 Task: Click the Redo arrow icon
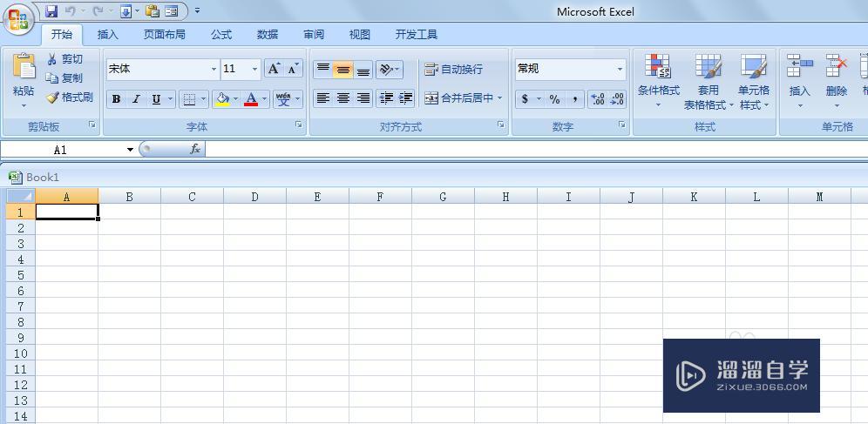pyautogui.click(x=98, y=10)
